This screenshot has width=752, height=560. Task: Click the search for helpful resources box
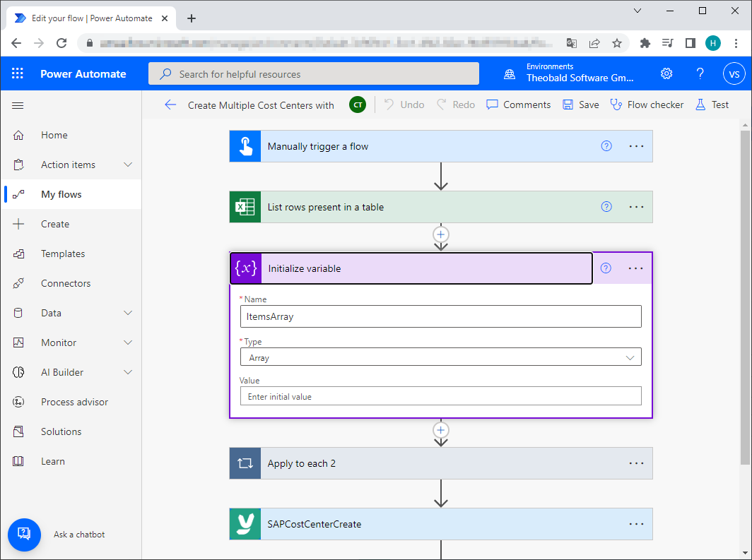pyautogui.click(x=314, y=73)
